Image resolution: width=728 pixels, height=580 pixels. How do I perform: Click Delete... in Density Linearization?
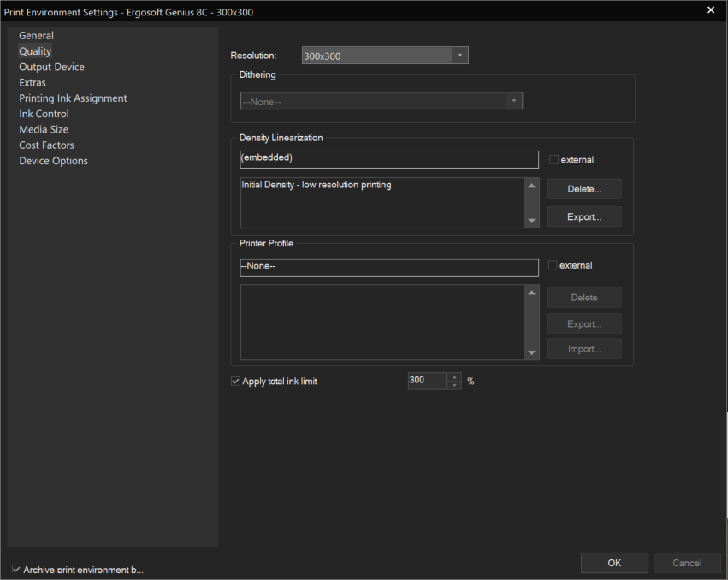(x=584, y=189)
